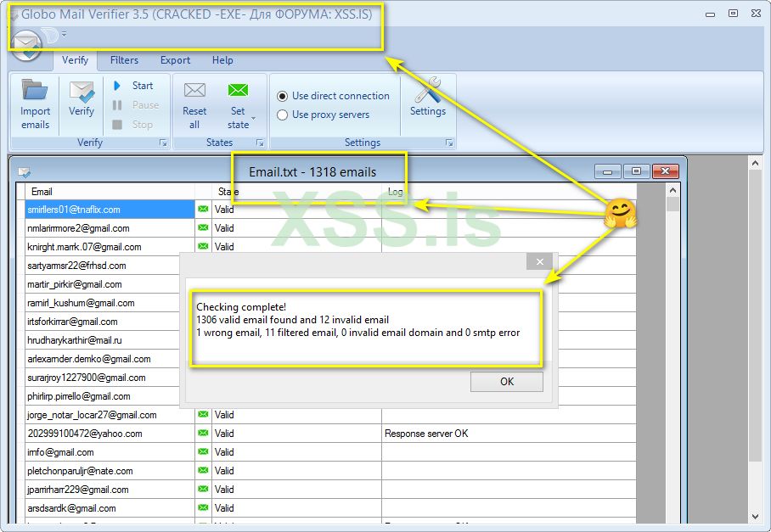Image resolution: width=771 pixels, height=532 pixels.
Task: Minimize the Email.txt document window
Action: (x=608, y=171)
